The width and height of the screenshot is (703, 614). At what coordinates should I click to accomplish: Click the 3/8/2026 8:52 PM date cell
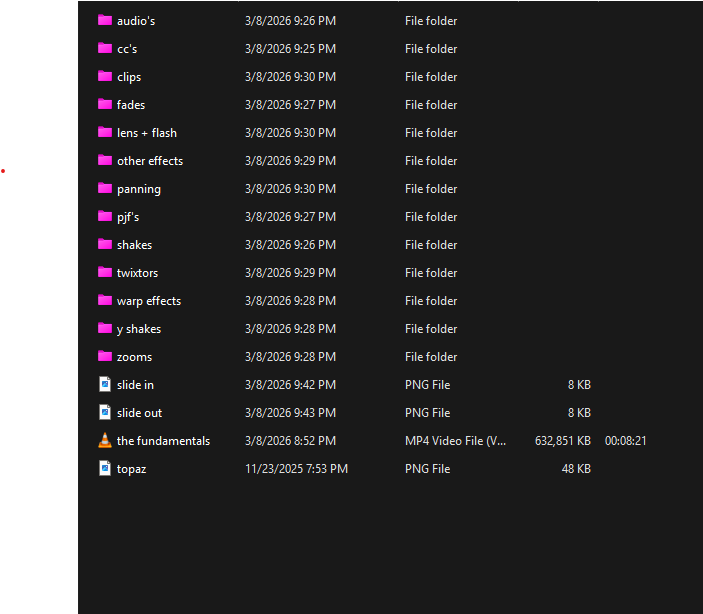[x=291, y=441]
